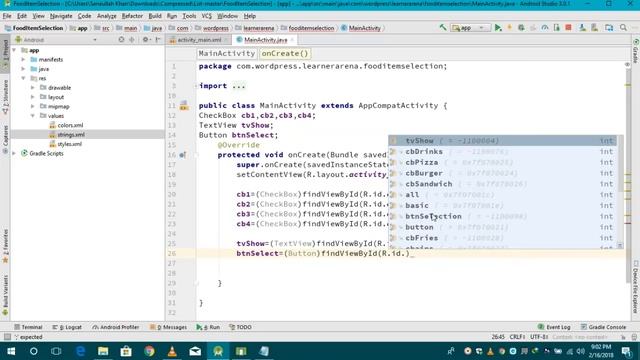The image size is (640, 360).
Task: Expand Gradle Scripts node
Action: (14, 153)
